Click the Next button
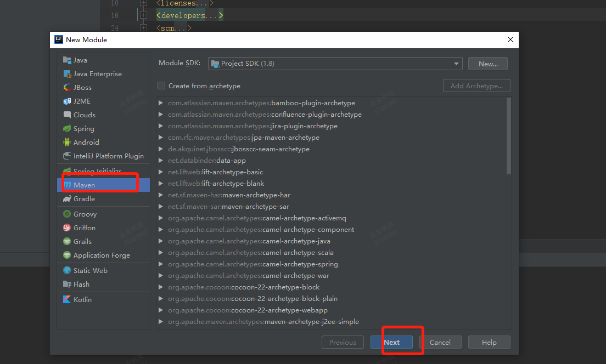The image size is (606, 364). 392,342
